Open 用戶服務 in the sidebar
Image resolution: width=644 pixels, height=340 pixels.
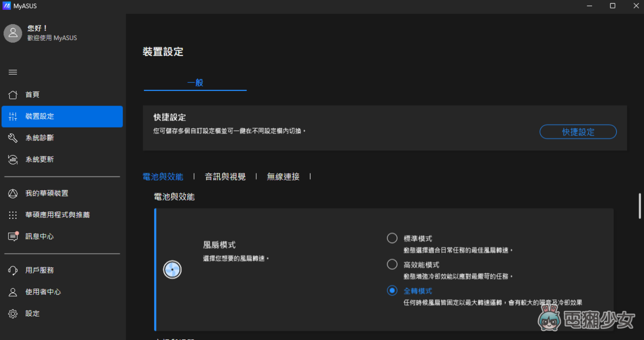point(62,270)
